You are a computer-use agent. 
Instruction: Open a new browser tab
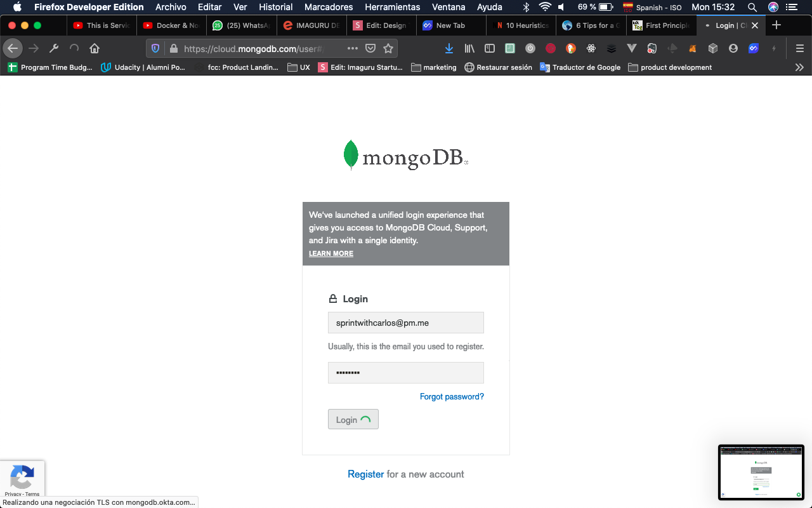pyautogui.click(x=776, y=25)
